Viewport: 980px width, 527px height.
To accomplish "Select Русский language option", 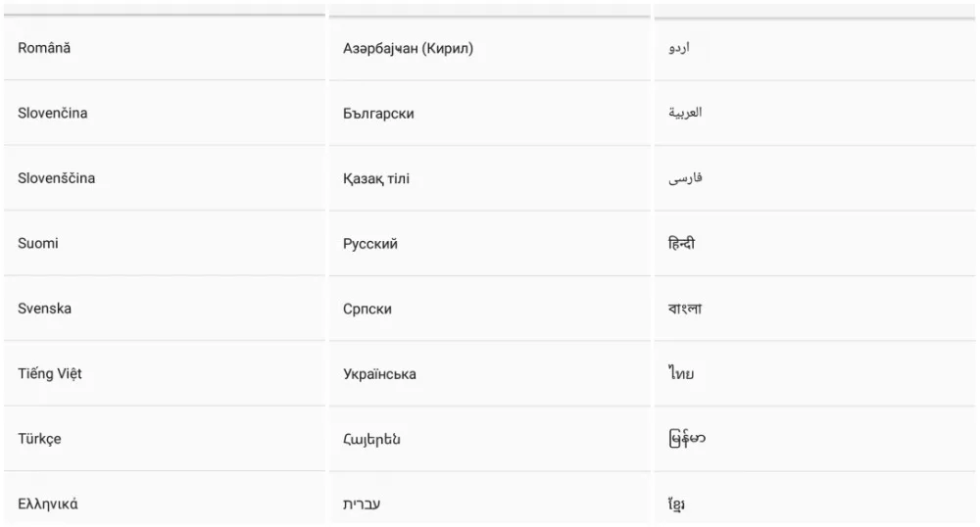I will click(x=370, y=244).
